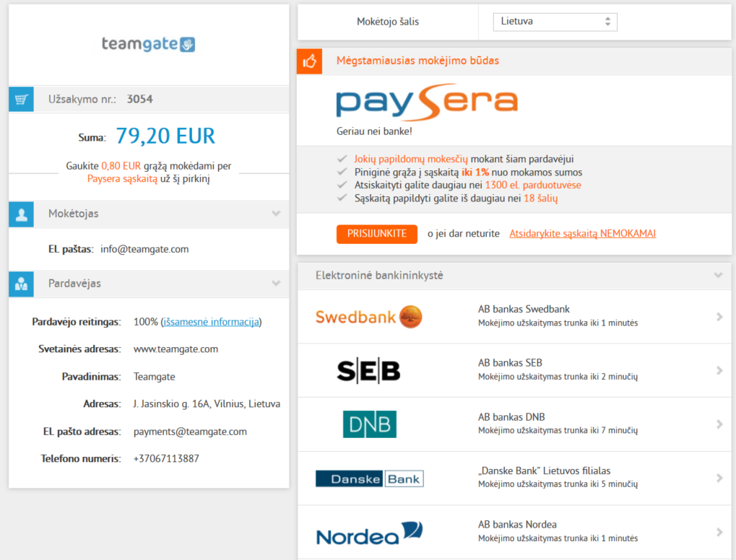Select the Nordea bank logo

tap(369, 533)
